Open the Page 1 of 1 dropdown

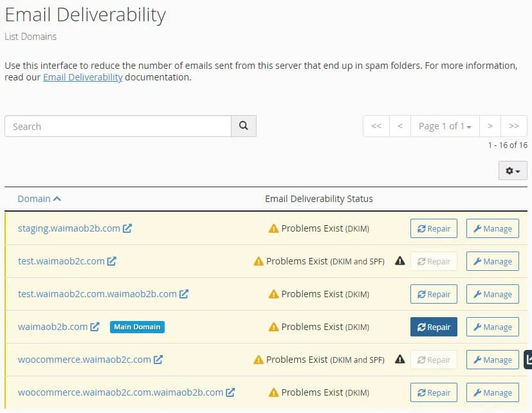pos(445,126)
